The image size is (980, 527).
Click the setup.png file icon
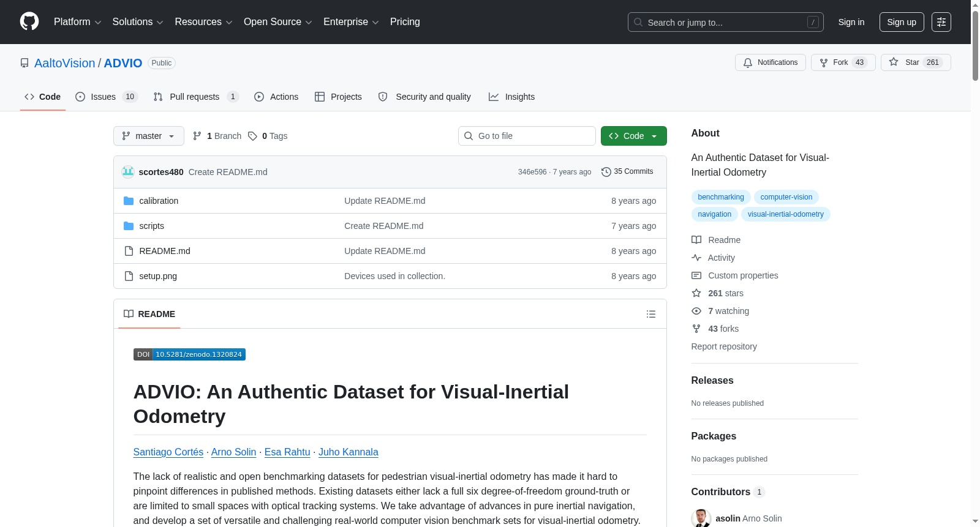[129, 276]
